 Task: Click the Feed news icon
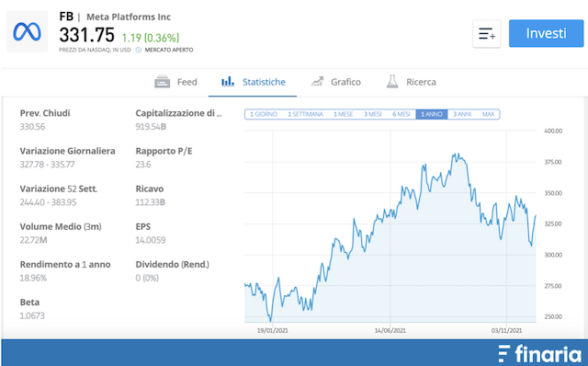pos(162,82)
